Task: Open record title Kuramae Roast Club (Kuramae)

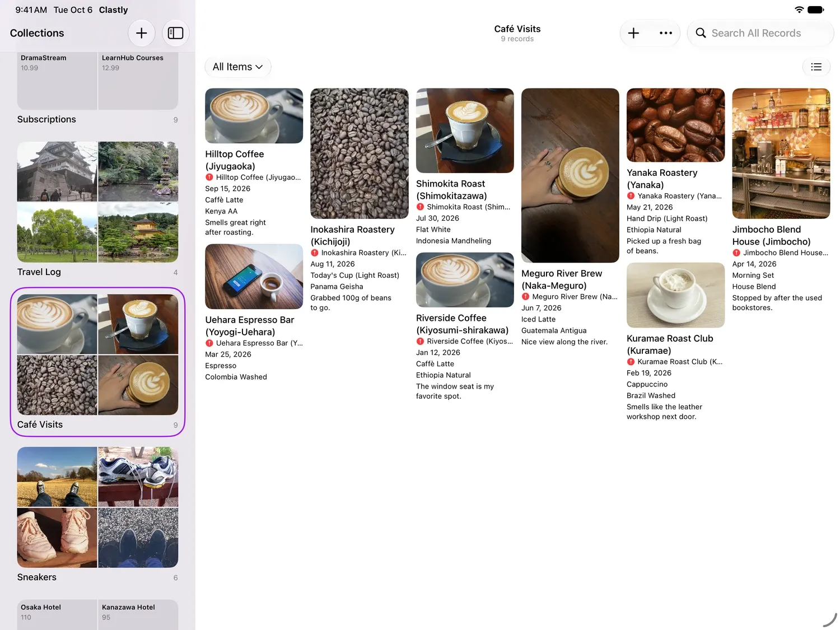Action: click(x=670, y=344)
